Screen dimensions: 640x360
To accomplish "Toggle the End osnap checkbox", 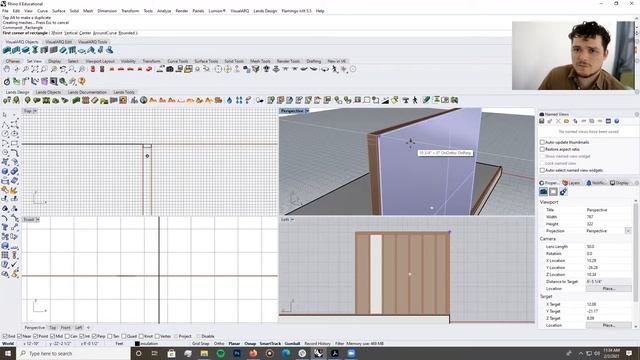I will pyautogui.click(x=5, y=336).
